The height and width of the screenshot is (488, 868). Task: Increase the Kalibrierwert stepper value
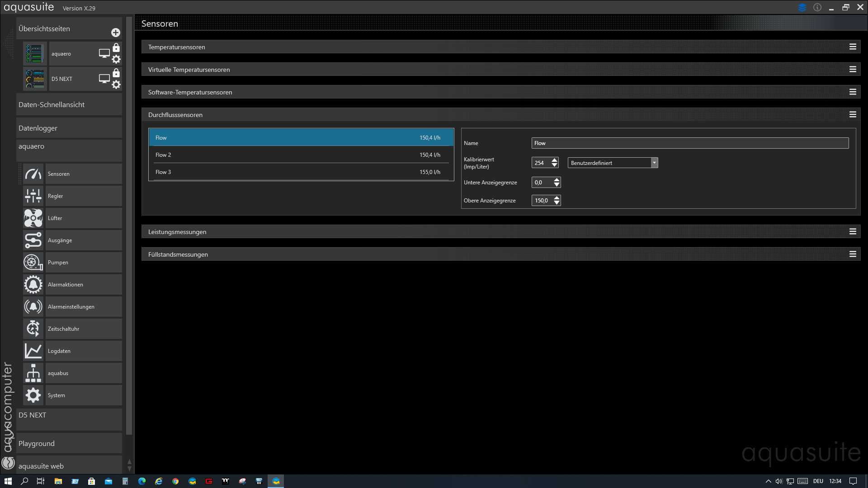pyautogui.click(x=555, y=160)
